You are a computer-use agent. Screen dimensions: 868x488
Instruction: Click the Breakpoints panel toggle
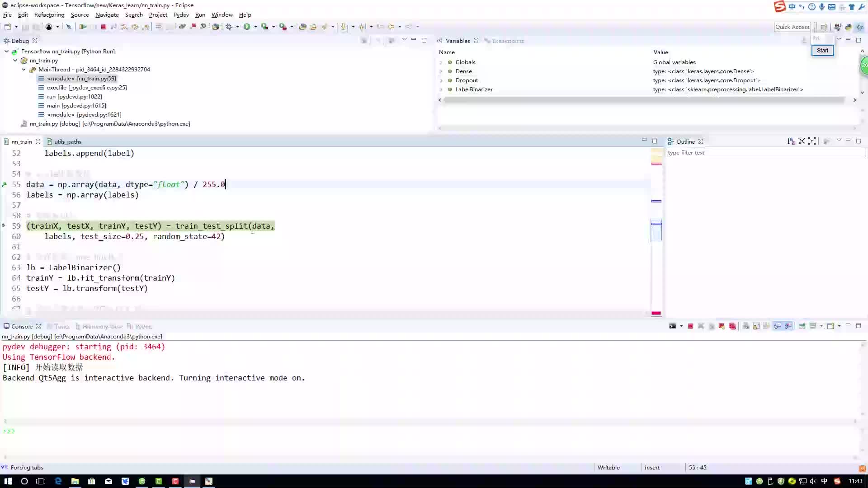[507, 41]
